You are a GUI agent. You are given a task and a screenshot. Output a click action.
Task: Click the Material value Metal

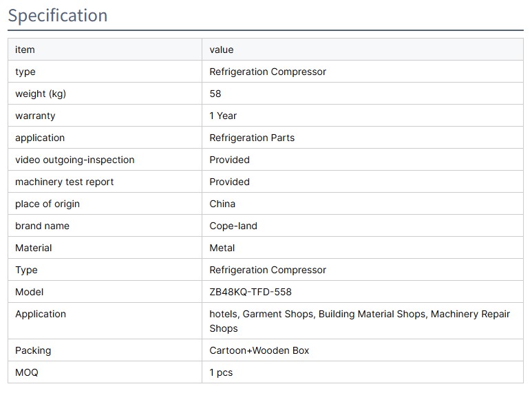coord(222,248)
